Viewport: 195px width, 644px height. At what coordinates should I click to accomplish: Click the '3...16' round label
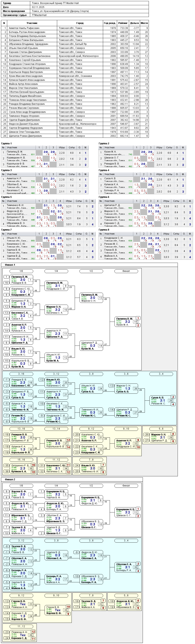click(21, 374)
